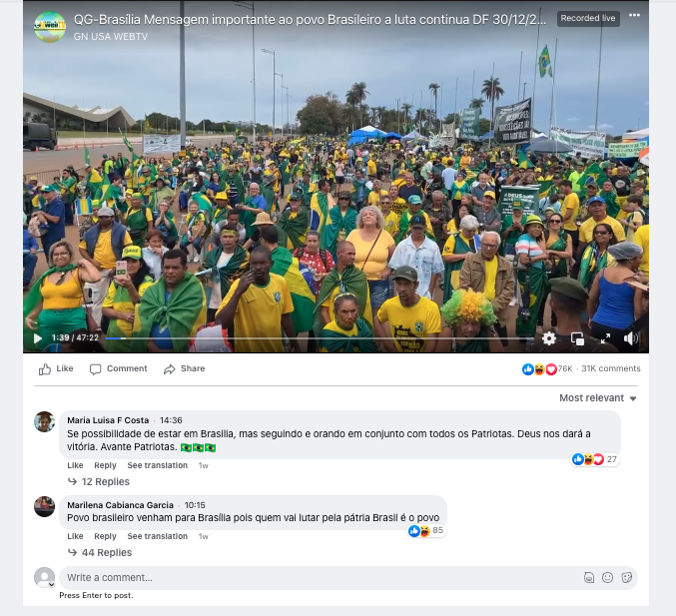This screenshot has width=676, height=616.
Task: Click the picture-in-picture icon
Action: click(577, 338)
